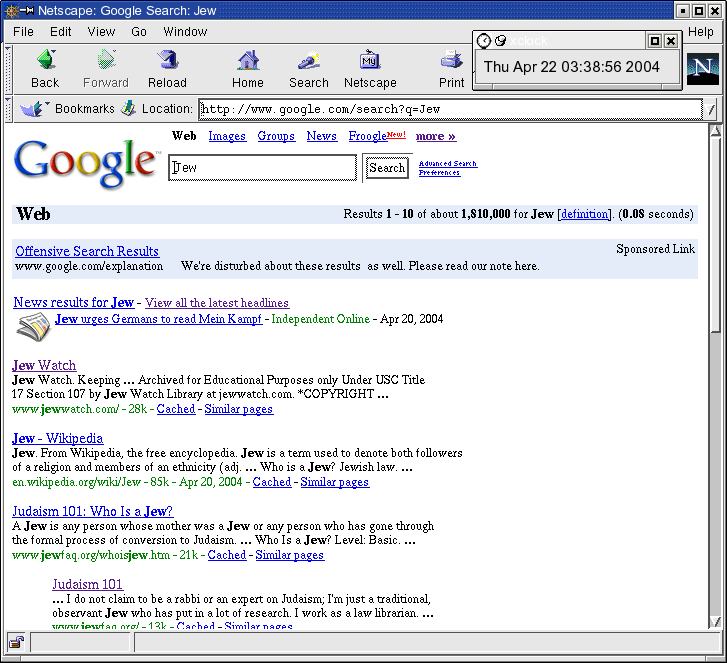Open the File menu
Screen dimensions: 727x663
(x=23, y=32)
